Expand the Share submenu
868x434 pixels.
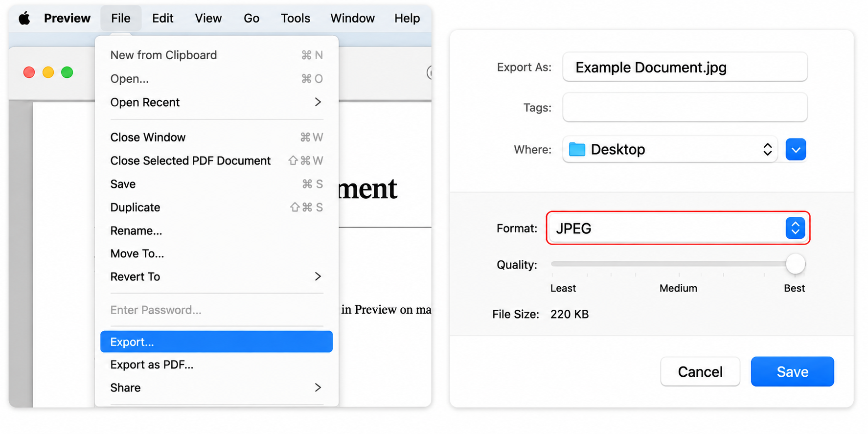click(216, 388)
